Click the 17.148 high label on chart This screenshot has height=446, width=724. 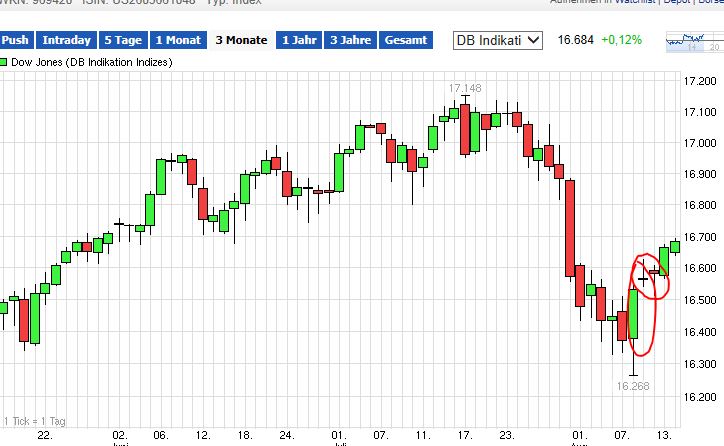point(465,88)
